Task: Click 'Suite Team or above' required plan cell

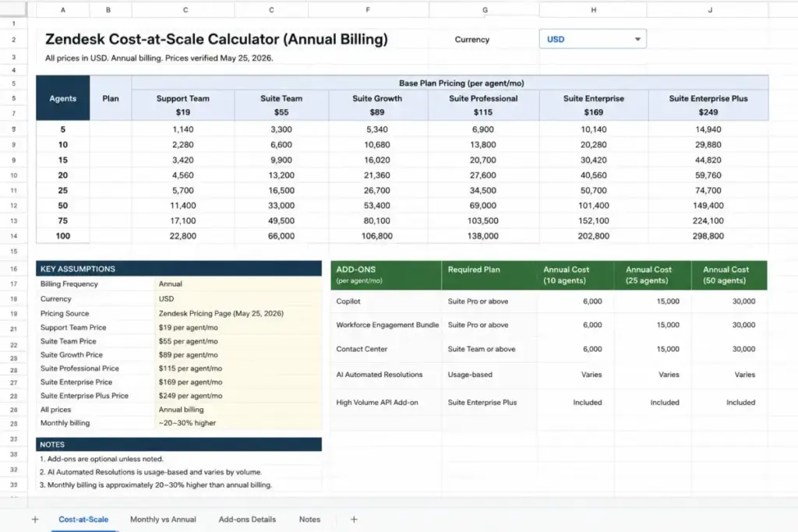Action: coord(489,349)
